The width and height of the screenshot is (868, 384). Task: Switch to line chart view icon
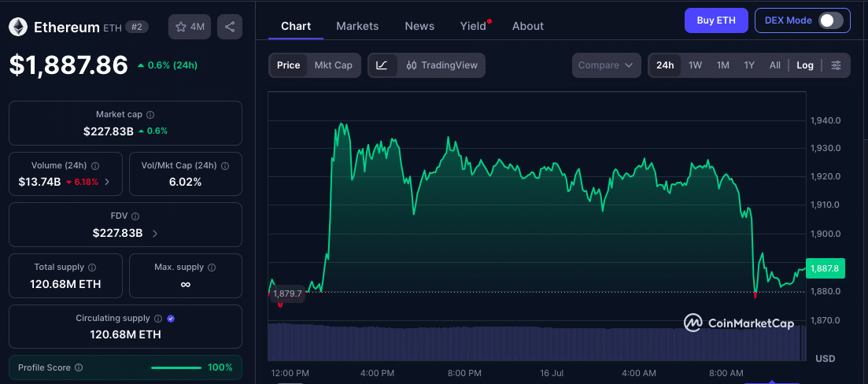(382, 65)
